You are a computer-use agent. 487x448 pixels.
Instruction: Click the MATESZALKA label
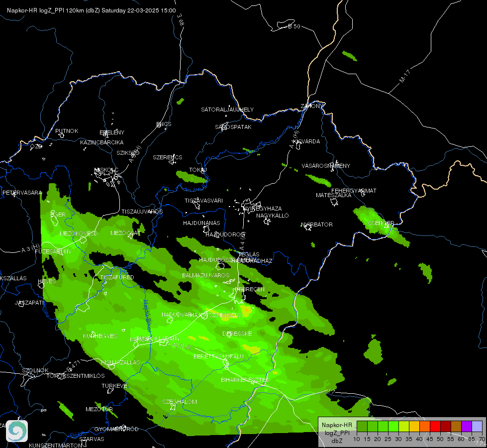click(334, 195)
